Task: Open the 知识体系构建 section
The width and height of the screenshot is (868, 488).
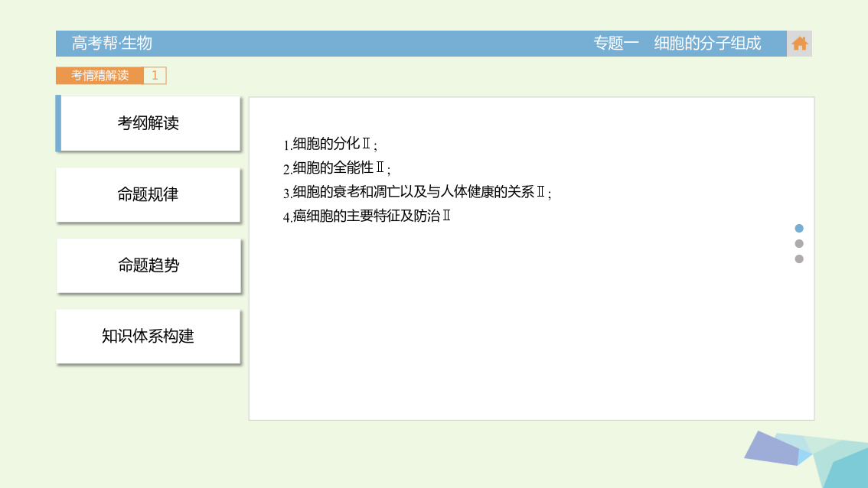Action: pos(148,337)
